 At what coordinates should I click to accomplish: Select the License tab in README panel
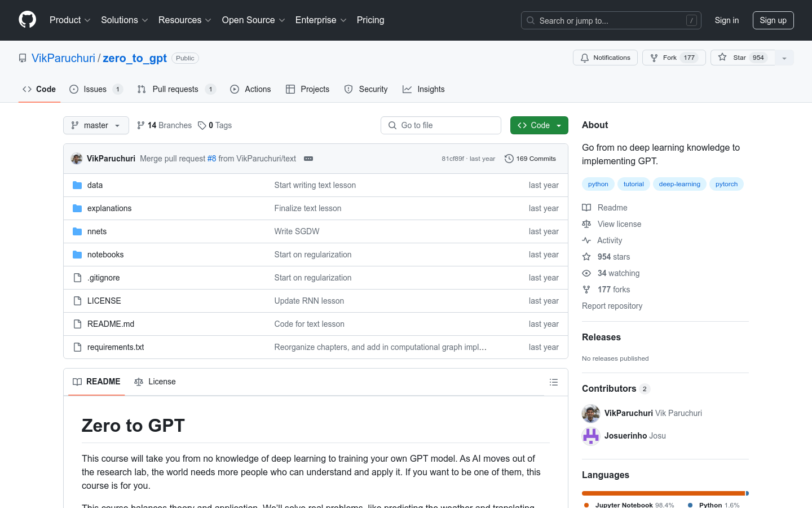[155, 382]
